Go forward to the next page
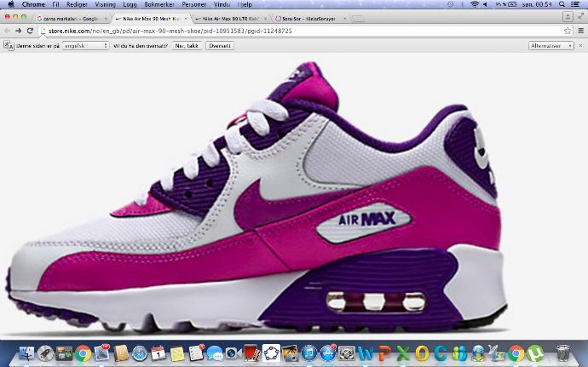The height and width of the screenshot is (367, 588). (x=18, y=31)
